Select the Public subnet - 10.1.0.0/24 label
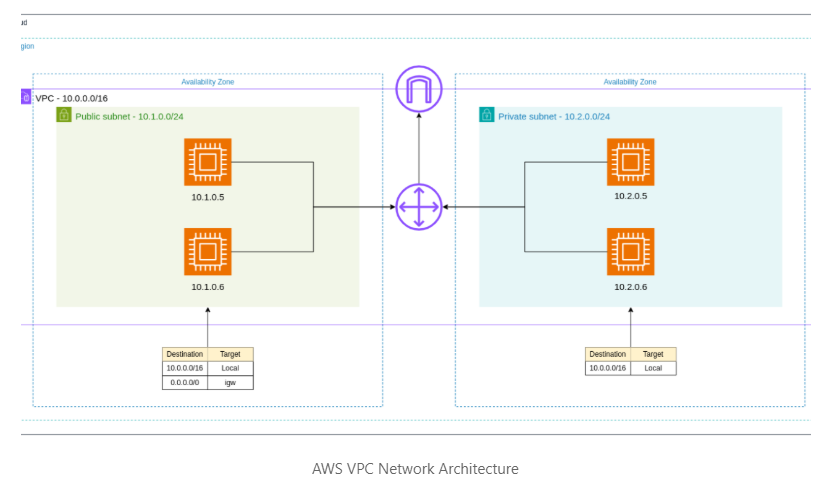This screenshot has height=483, width=829. click(129, 116)
